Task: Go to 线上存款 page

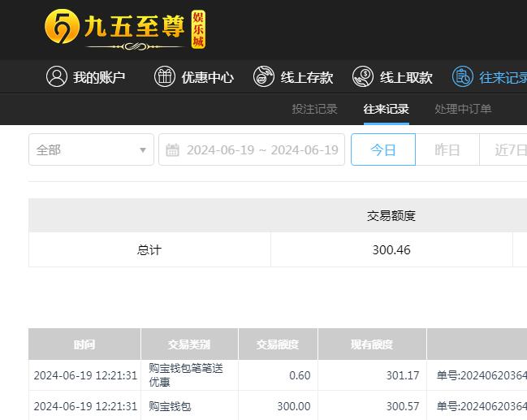Action: pyautogui.click(x=293, y=76)
